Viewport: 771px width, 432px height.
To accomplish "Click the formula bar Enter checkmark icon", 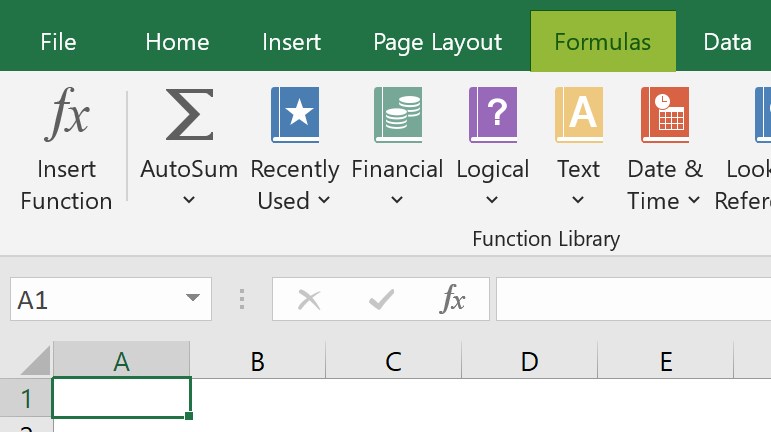I will [381, 299].
